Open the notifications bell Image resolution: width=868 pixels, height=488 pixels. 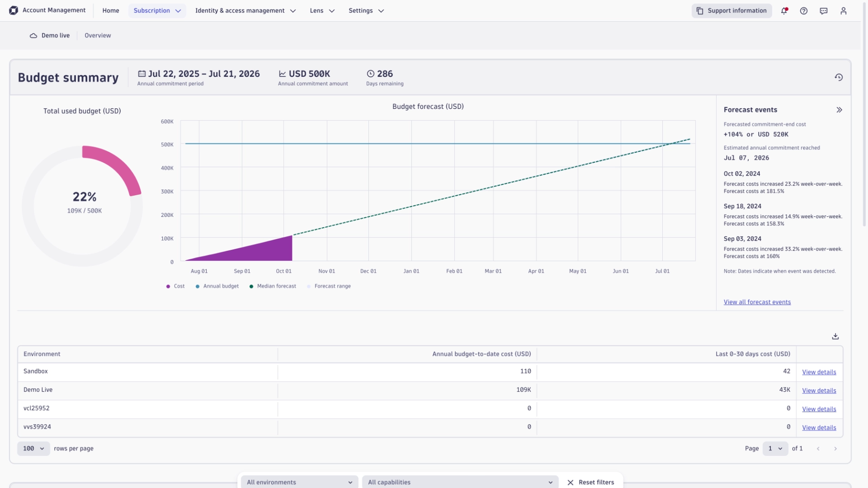(784, 10)
